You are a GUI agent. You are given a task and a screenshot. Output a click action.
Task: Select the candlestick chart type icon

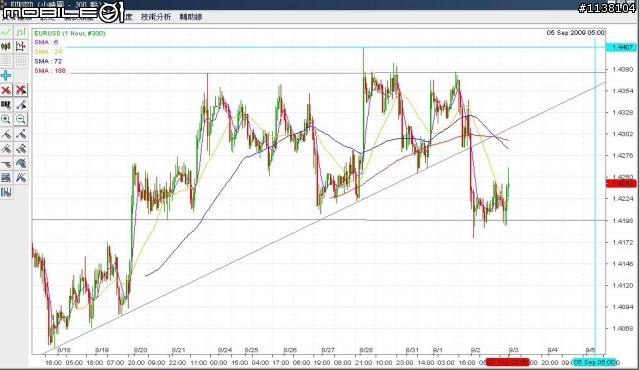click(6, 47)
